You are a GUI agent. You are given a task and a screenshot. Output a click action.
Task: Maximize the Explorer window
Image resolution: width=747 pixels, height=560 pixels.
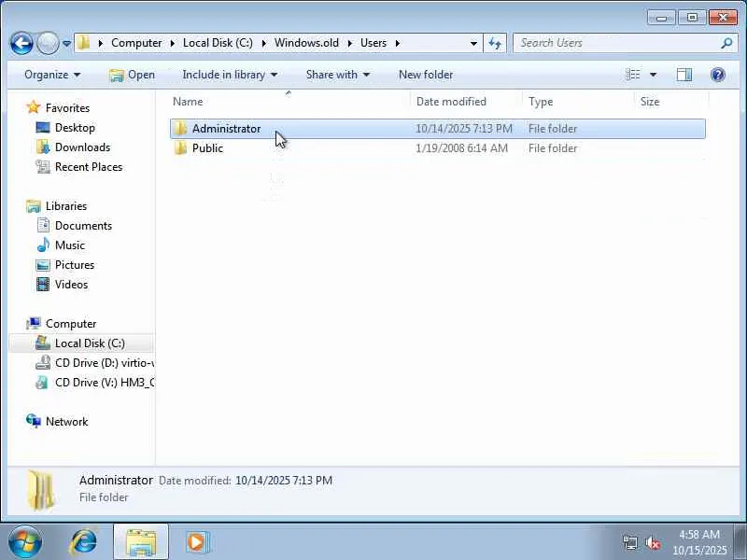click(692, 18)
